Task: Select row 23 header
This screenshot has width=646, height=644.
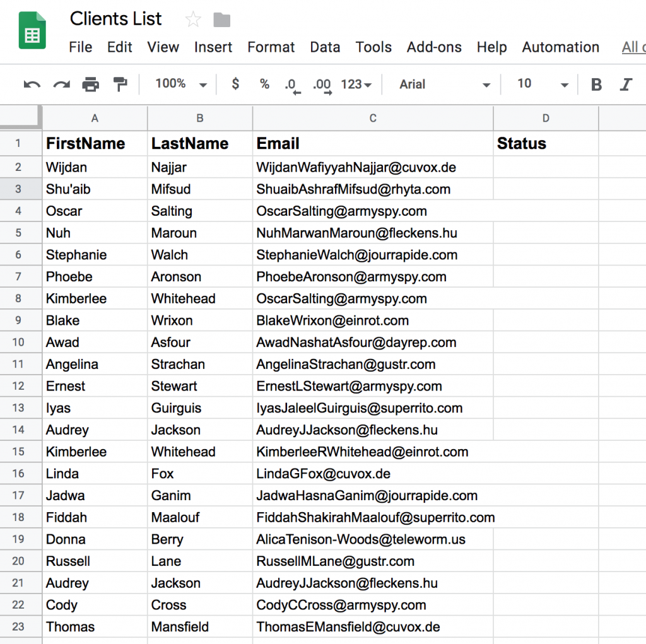Action: pos(21,627)
